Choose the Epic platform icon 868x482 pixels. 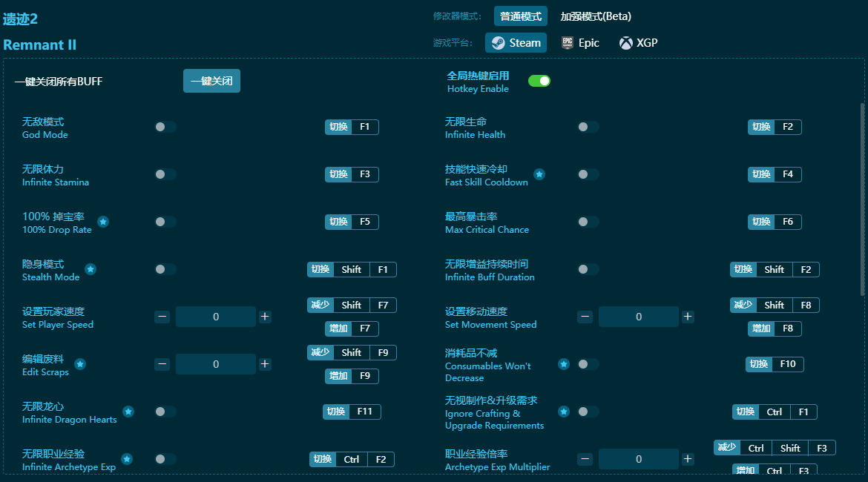click(568, 43)
